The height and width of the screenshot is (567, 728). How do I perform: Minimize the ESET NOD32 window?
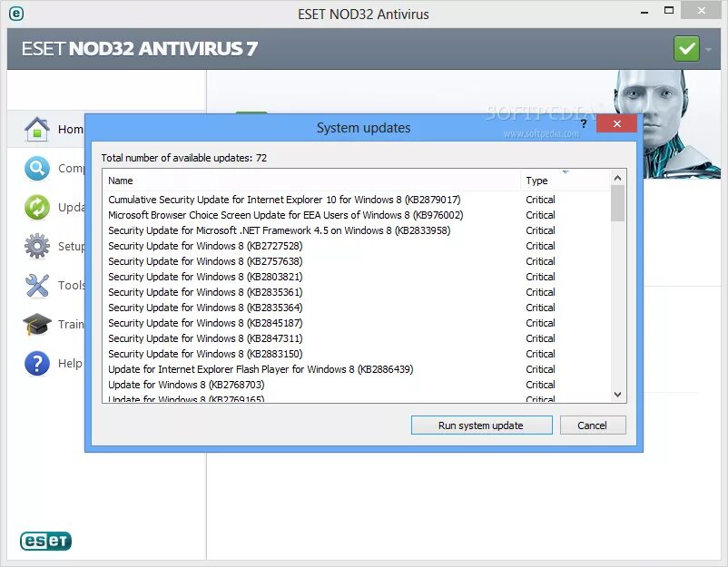644,12
